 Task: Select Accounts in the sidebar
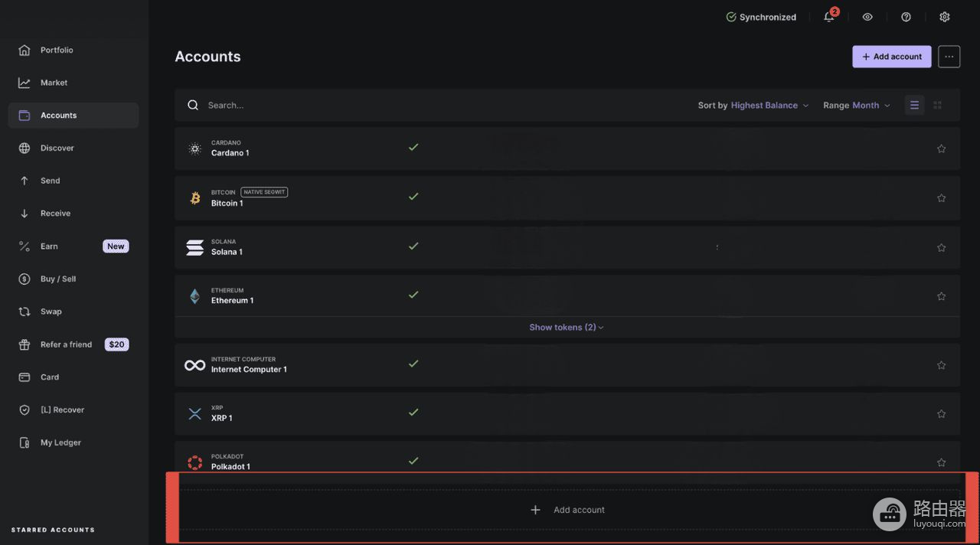pos(73,116)
